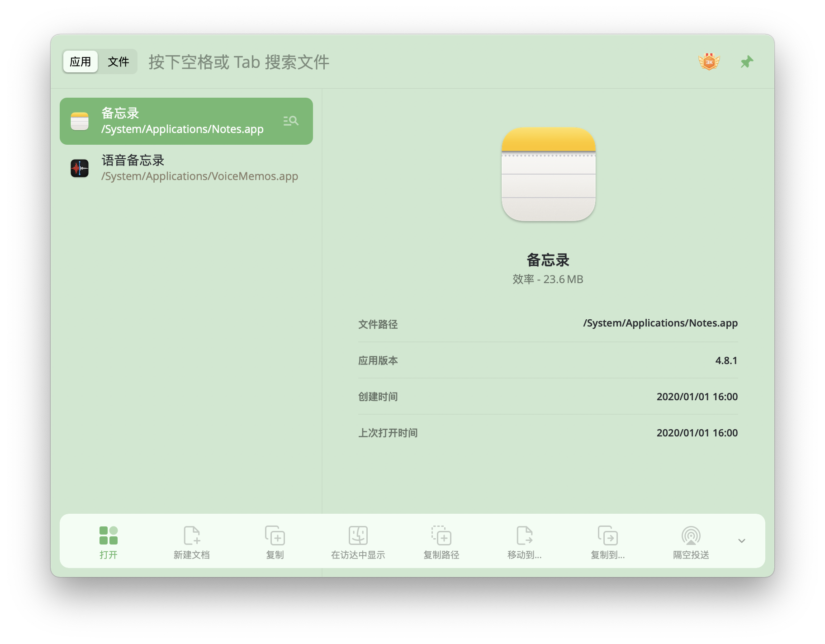825x644 pixels.
Task: Click the search field placeholder text
Action: (x=239, y=62)
